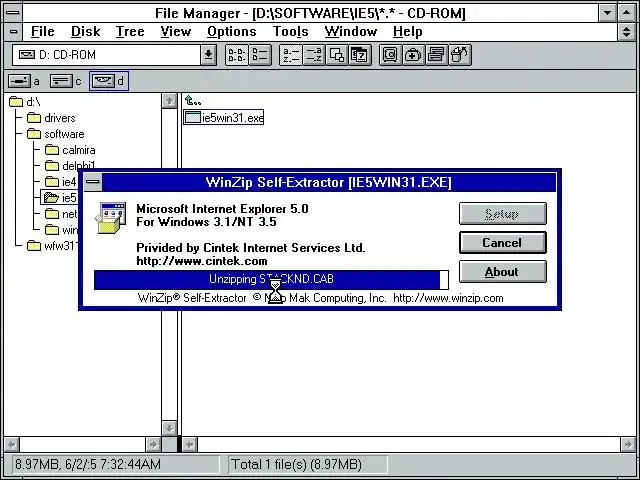Click the trash can undelete icon
This screenshot has width=640, height=480.
(x=460, y=55)
